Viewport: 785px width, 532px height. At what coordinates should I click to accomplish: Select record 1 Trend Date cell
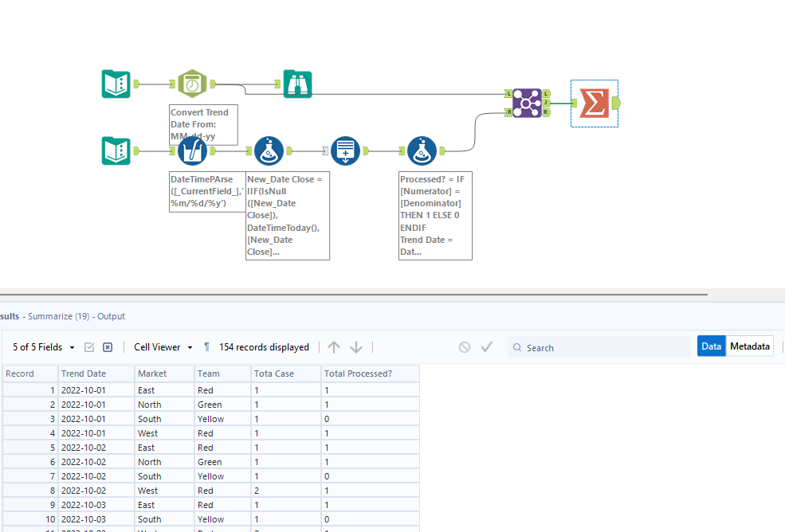[x=96, y=390]
